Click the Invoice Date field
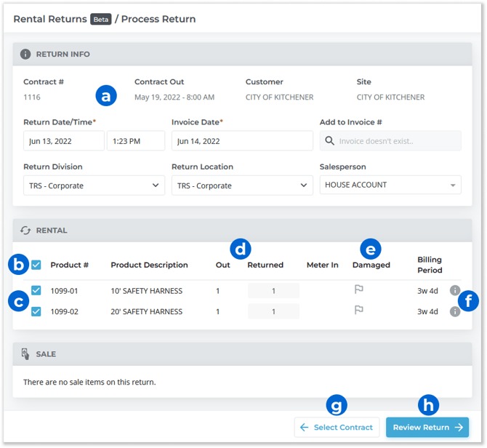 pos(242,141)
